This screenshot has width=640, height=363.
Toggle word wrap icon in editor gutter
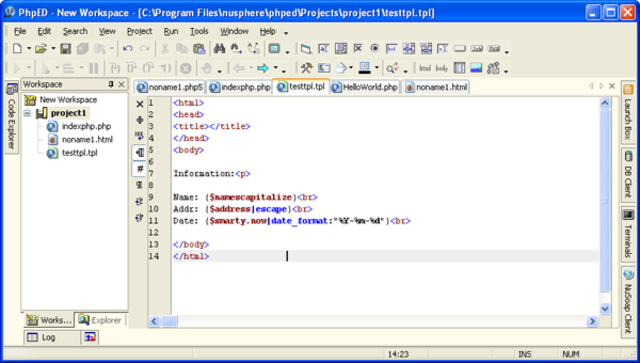139,136
